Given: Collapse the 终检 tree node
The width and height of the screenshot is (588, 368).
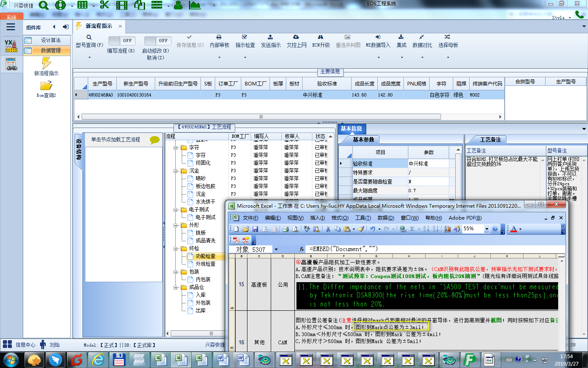Looking at the screenshot, I should 176,249.
